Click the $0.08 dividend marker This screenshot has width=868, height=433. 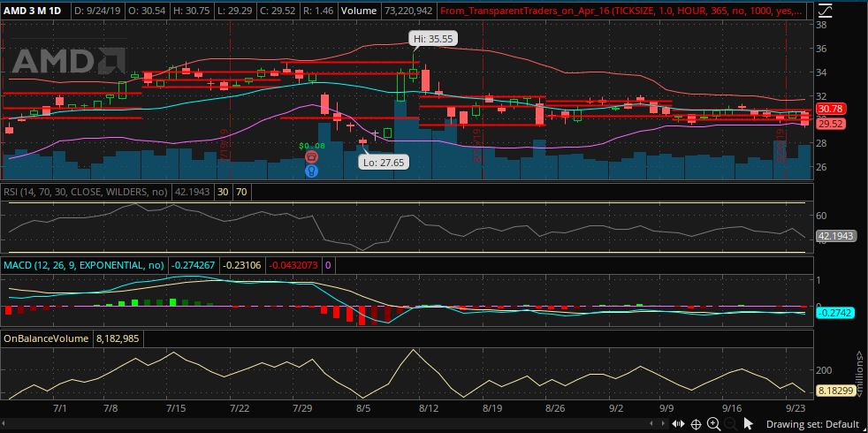[x=310, y=146]
